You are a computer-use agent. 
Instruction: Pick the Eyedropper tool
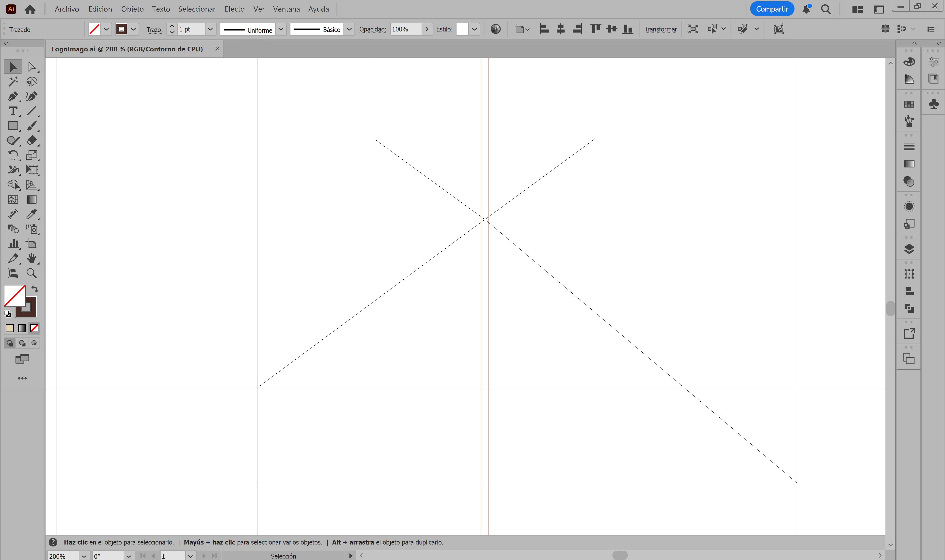tap(32, 214)
